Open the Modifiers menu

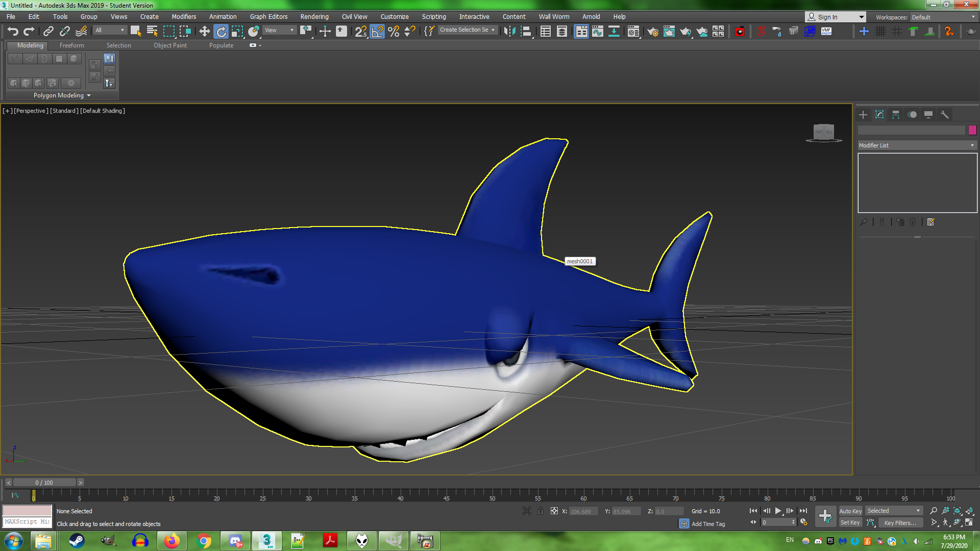tap(184, 17)
